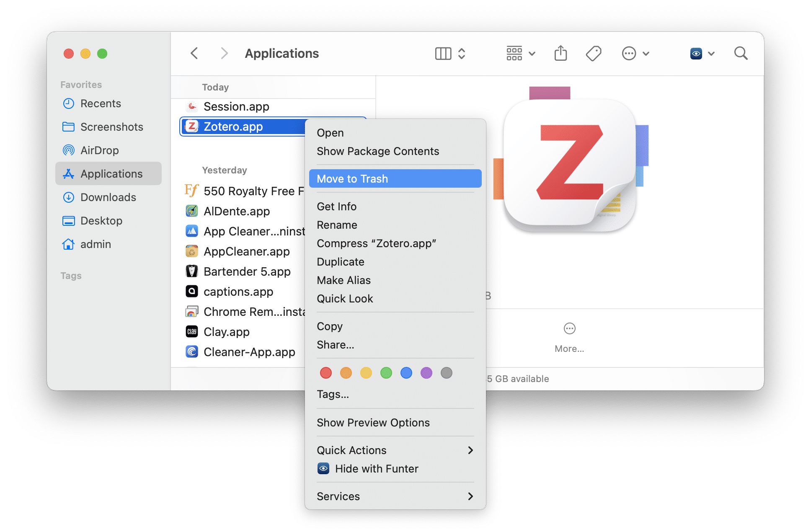Expand the action menu chevron
Image resolution: width=811 pixels, height=532 pixels.
646,54
